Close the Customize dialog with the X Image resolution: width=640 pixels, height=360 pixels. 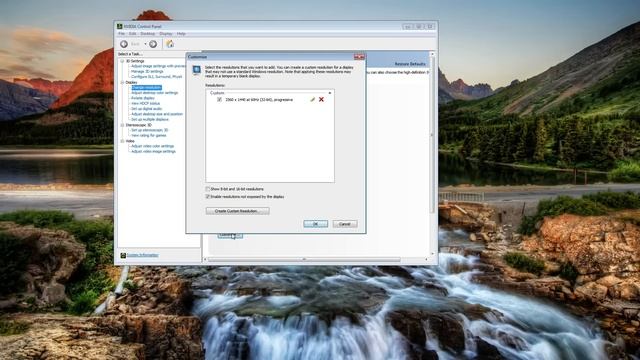pyautogui.click(x=359, y=57)
